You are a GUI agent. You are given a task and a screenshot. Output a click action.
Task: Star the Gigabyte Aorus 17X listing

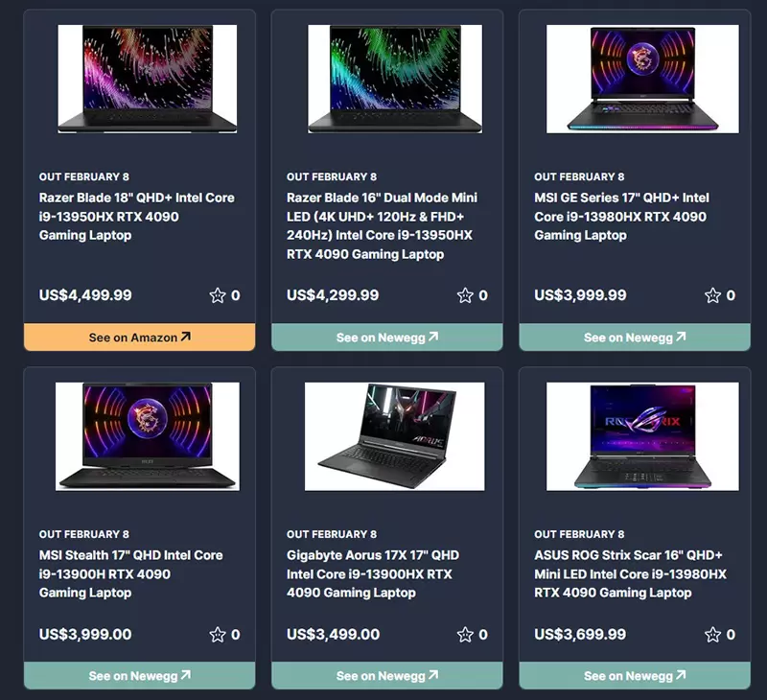pyautogui.click(x=465, y=635)
